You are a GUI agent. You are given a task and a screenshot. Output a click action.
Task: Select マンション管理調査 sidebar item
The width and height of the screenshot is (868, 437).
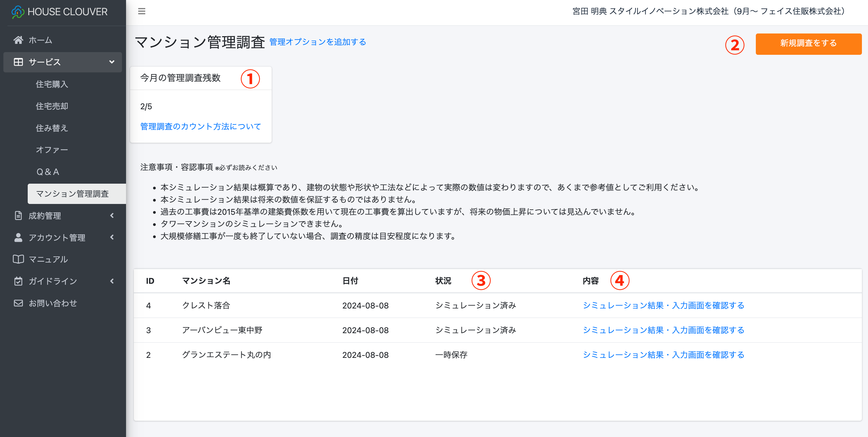[x=72, y=194]
